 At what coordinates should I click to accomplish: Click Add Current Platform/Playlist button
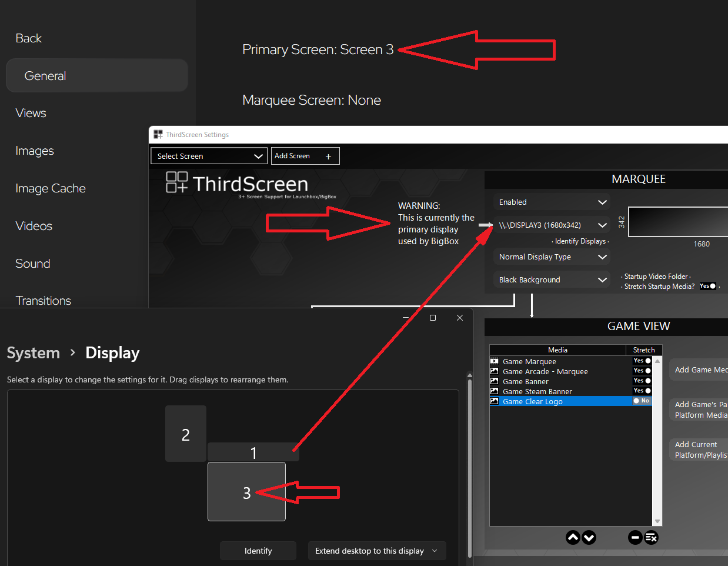click(x=699, y=450)
